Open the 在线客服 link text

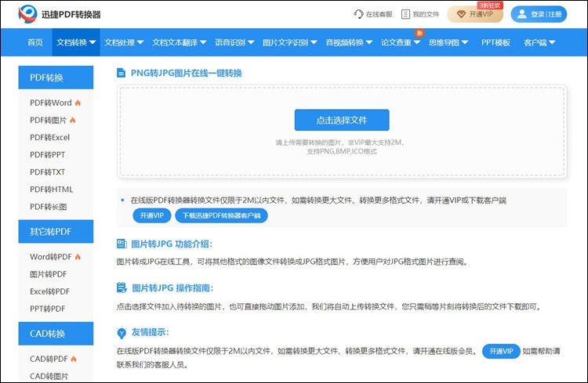(x=379, y=14)
